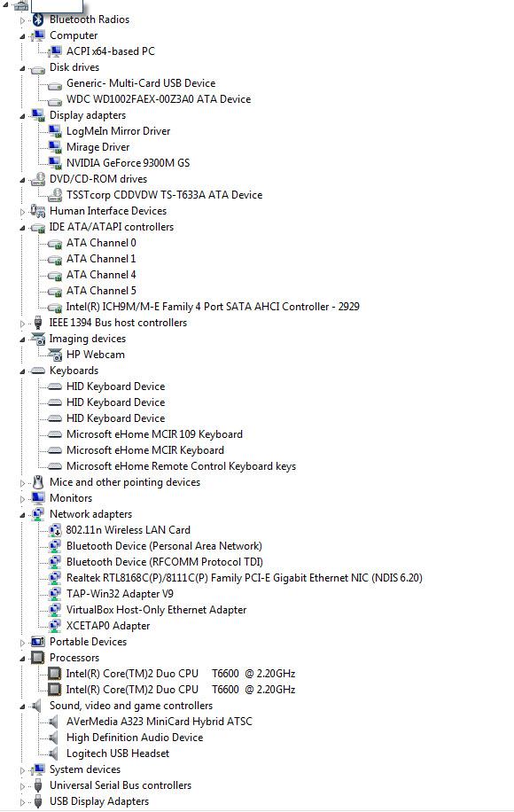Select Microsoft eHome MCIR 109 Keyboard
514x812 pixels.
pyautogui.click(x=154, y=434)
